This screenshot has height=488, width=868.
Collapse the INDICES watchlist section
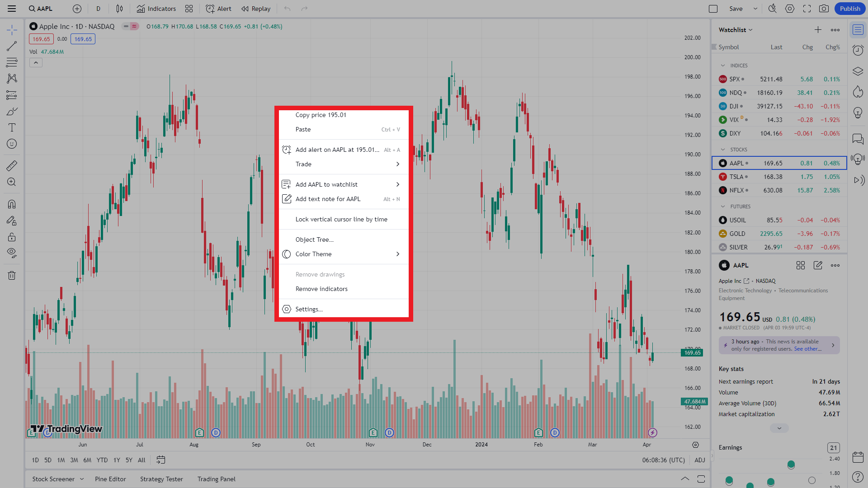[x=723, y=66]
